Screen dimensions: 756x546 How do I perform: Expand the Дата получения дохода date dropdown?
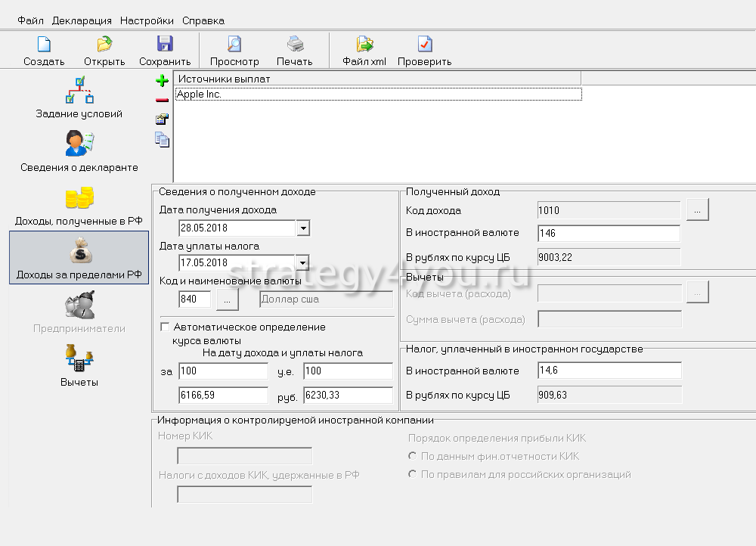click(x=302, y=228)
